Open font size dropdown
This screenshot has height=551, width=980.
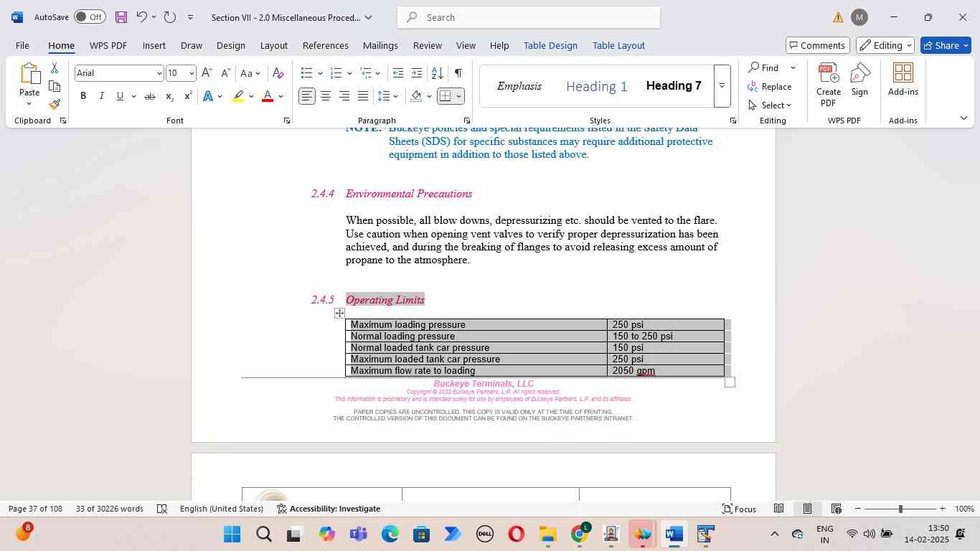(x=191, y=73)
